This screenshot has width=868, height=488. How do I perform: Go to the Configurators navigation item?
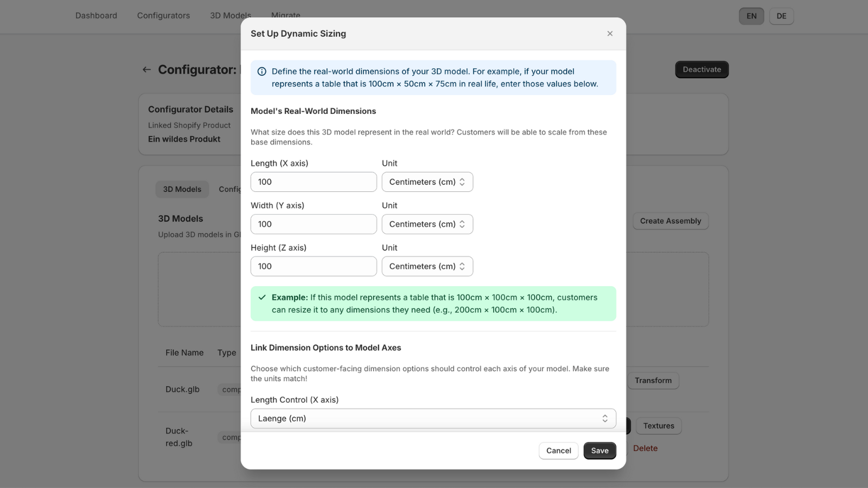click(163, 16)
